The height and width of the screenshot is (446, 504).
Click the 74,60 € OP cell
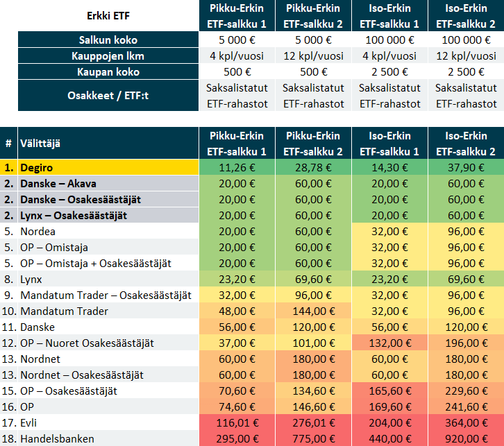click(237, 407)
